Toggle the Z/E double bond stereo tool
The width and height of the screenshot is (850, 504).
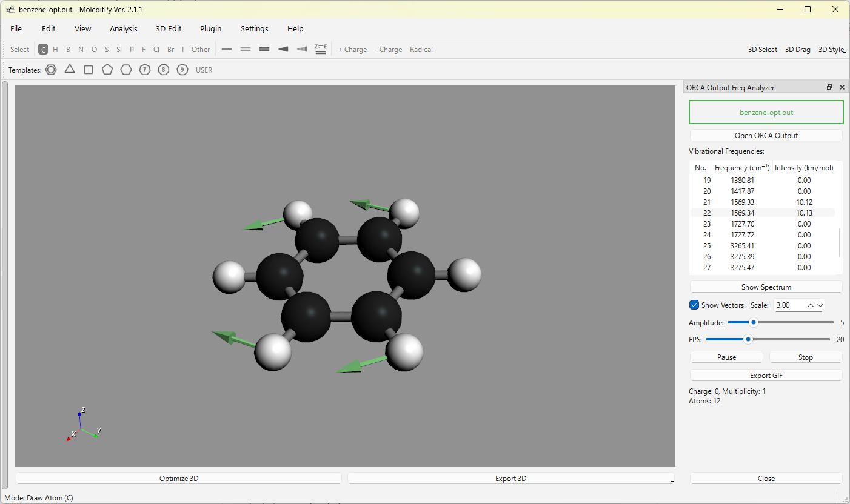321,50
